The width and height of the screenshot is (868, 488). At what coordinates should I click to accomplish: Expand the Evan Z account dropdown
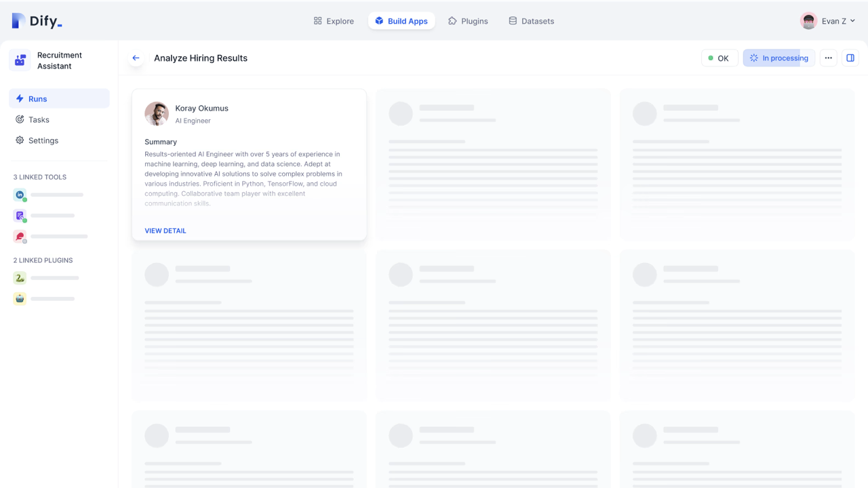[x=828, y=21]
